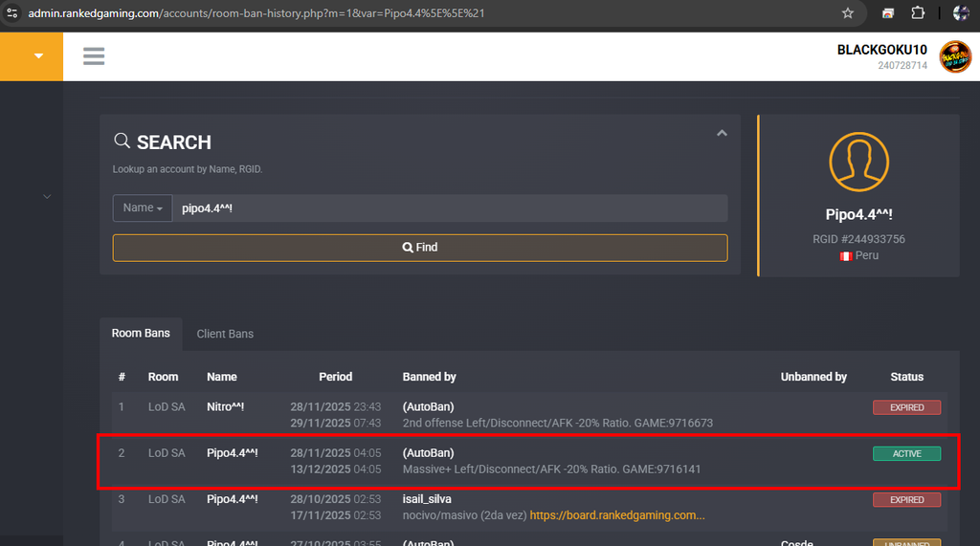Open the browser profile icon at top-right
This screenshot has height=546, width=980.
pyautogui.click(x=961, y=13)
